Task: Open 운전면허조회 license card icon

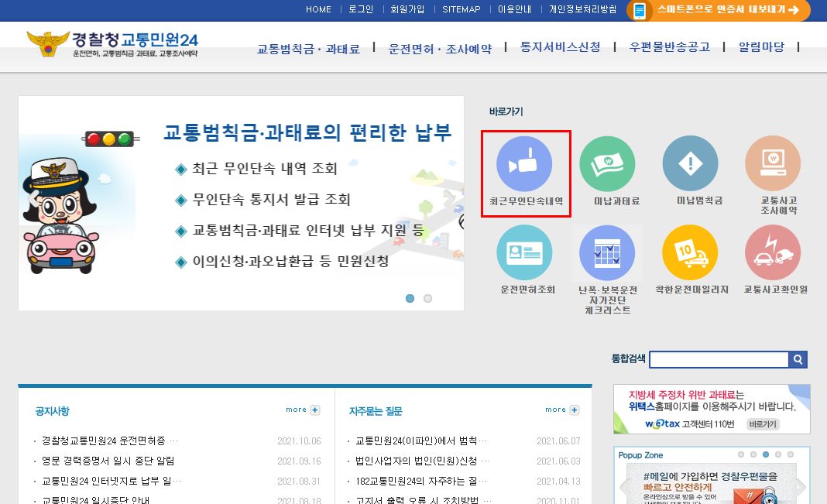Action: [x=524, y=252]
